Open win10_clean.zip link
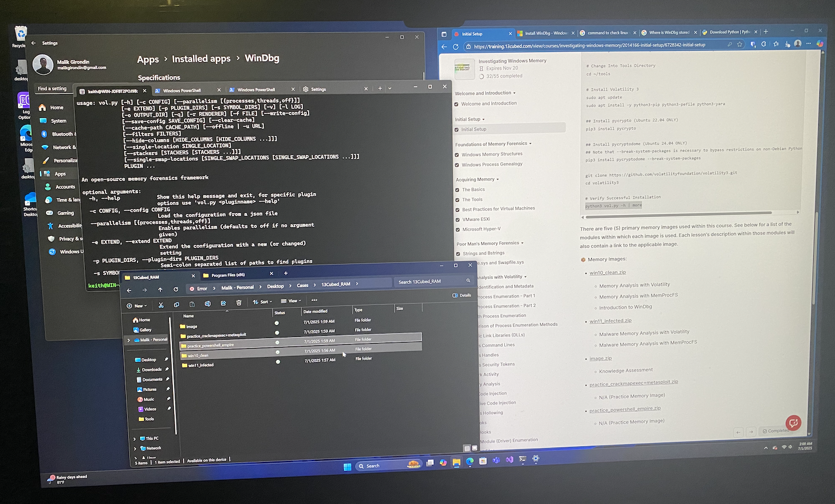This screenshot has height=504, width=835. [607, 273]
